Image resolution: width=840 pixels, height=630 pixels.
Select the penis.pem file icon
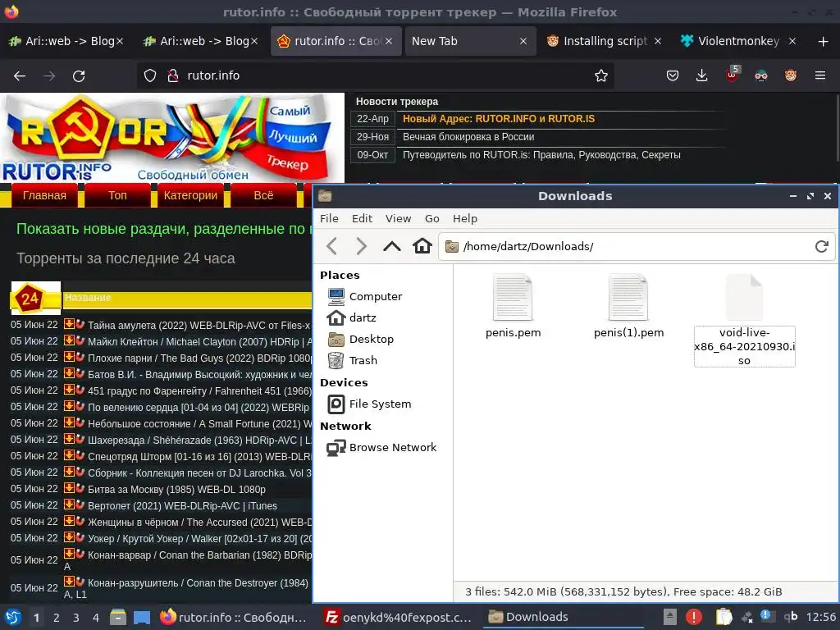click(x=513, y=297)
